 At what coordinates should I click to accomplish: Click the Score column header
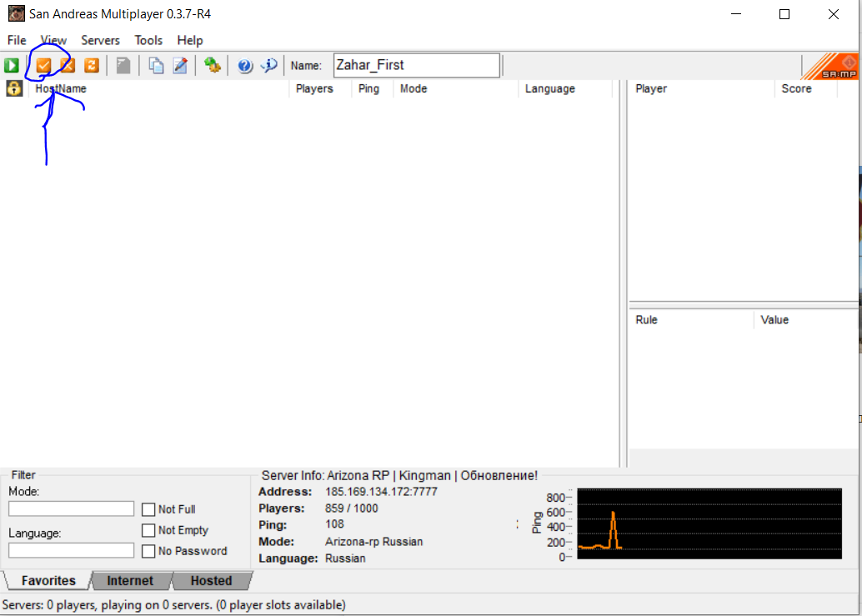tap(806, 88)
